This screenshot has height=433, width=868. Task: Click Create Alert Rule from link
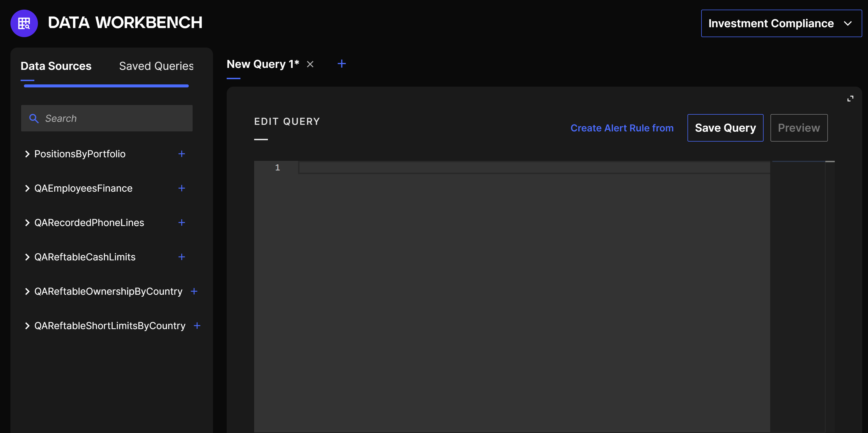tap(622, 128)
